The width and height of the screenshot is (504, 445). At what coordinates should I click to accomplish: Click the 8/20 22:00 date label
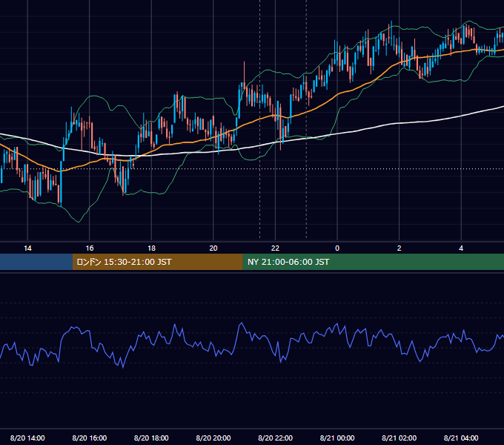point(275,438)
